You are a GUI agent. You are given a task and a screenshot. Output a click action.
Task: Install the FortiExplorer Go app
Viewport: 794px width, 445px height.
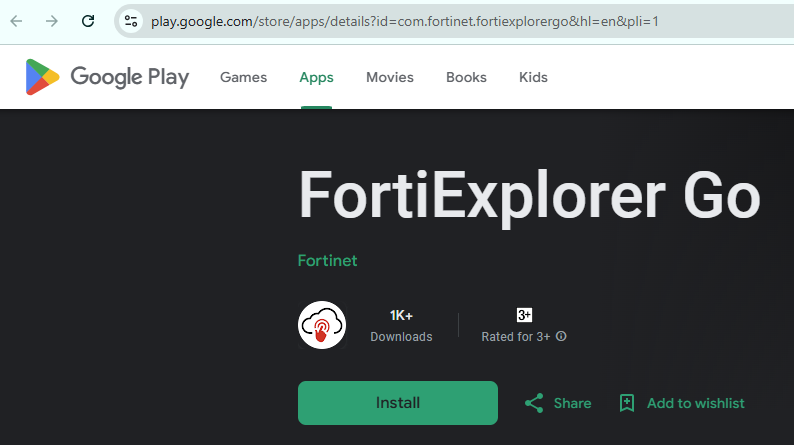(x=398, y=403)
